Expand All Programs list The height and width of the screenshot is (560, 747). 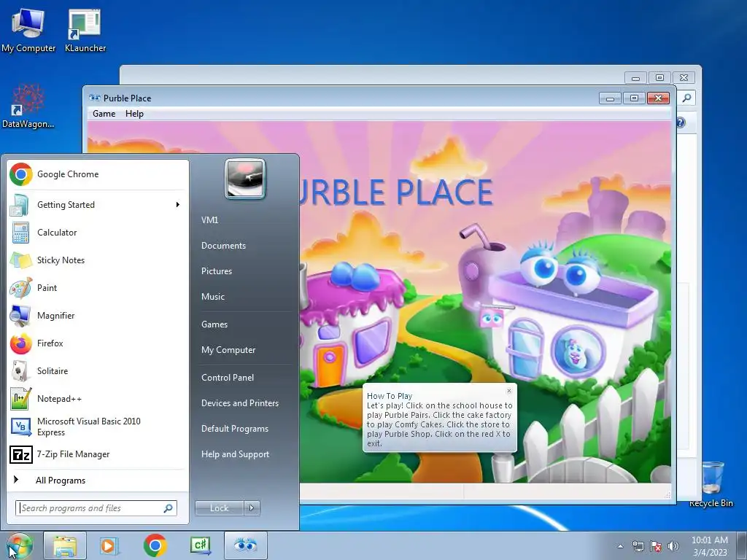(98, 481)
